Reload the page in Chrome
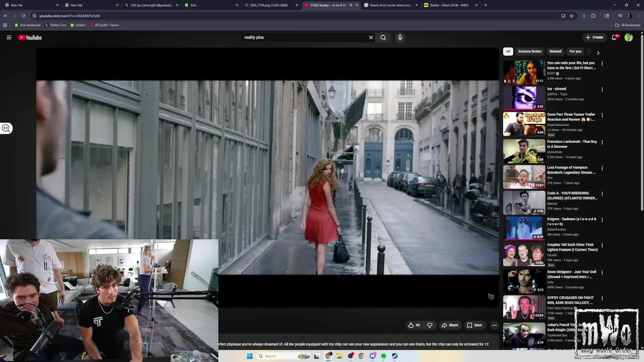Viewport: 644px width, 362px height. [23, 16]
